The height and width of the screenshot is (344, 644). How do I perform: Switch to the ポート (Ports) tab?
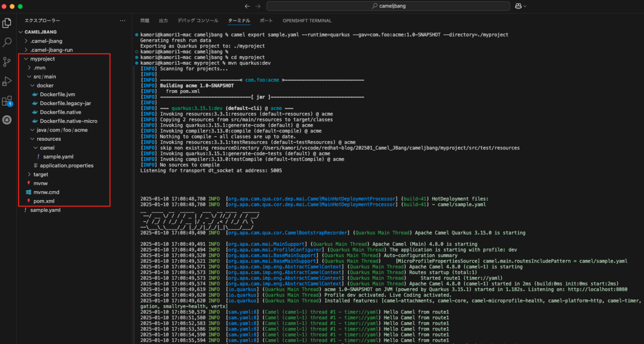coord(266,20)
